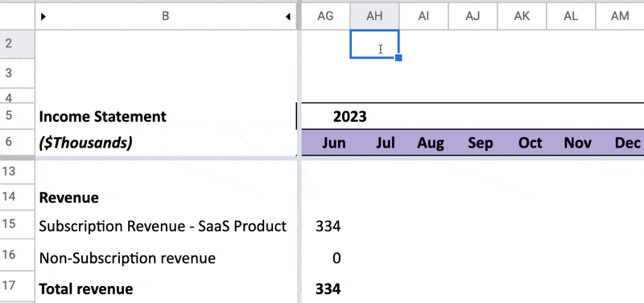Click the Subscription Revenue - SaaS Product label
The height and width of the screenshot is (303, 644).
point(163,226)
